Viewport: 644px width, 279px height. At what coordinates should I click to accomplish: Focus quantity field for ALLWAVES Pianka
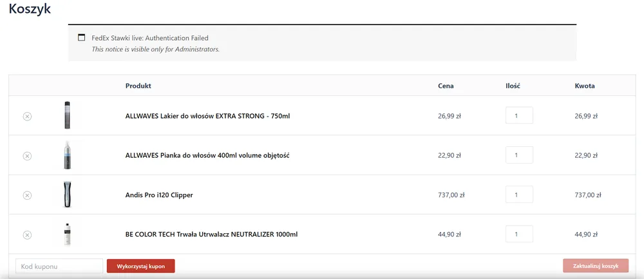pyautogui.click(x=519, y=155)
